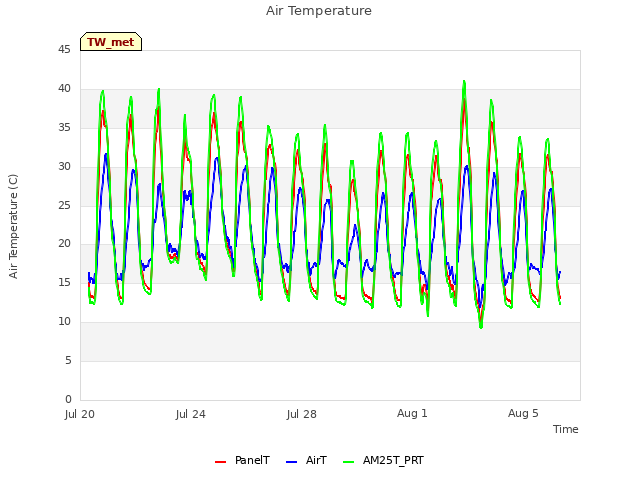Viewport: 640px width, 480px height.
Task: Click the blue AirT legend swatch
Action: [291, 462]
